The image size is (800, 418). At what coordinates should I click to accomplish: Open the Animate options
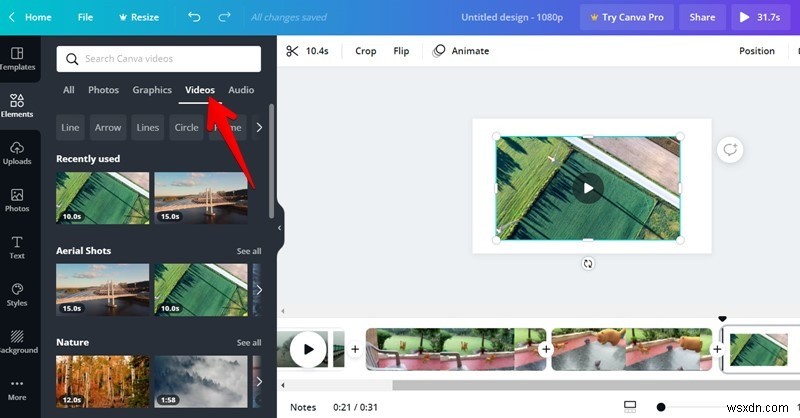461,51
